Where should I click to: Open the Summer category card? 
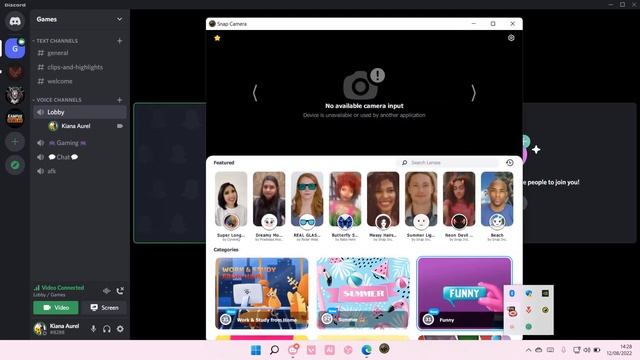(363, 293)
